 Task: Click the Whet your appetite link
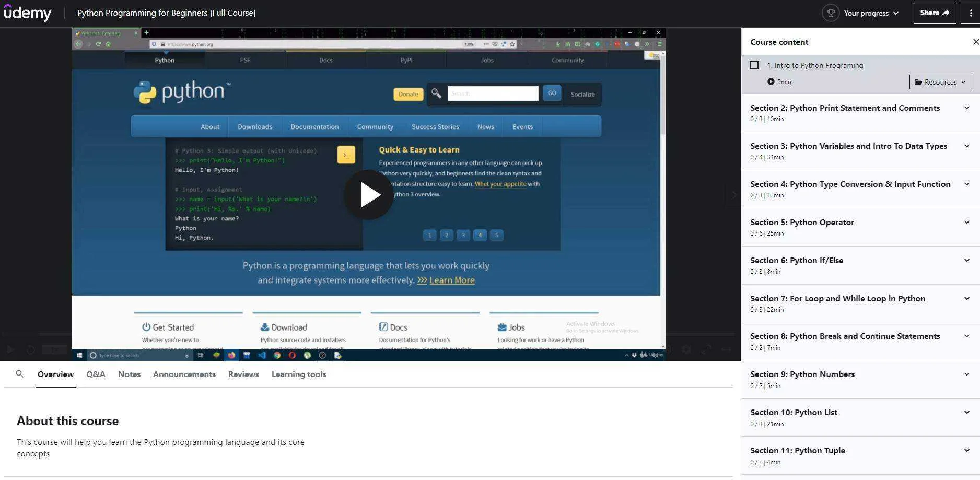tap(500, 184)
